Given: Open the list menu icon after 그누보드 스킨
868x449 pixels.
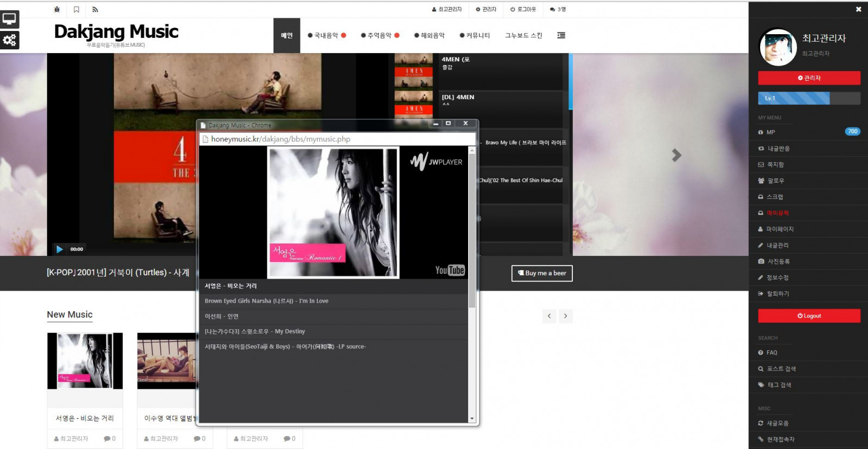Looking at the screenshot, I should pos(561,35).
